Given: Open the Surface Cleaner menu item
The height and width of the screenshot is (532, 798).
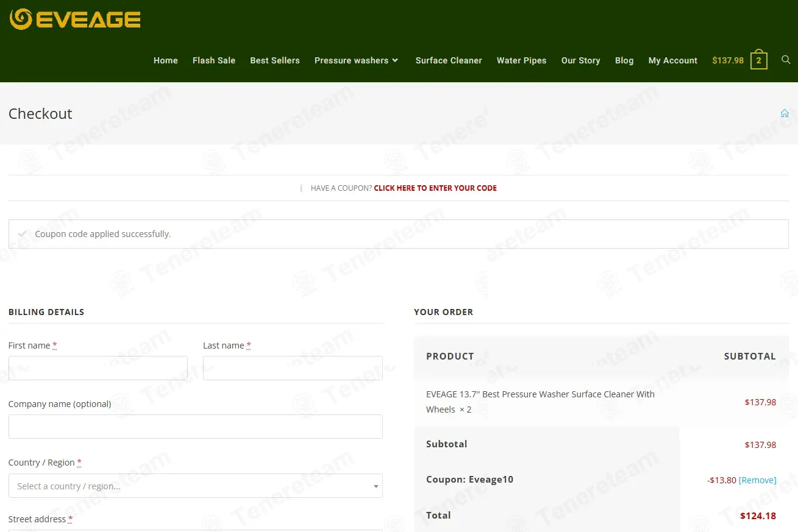Looking at the screenshot, I should (x=449, y=60).
